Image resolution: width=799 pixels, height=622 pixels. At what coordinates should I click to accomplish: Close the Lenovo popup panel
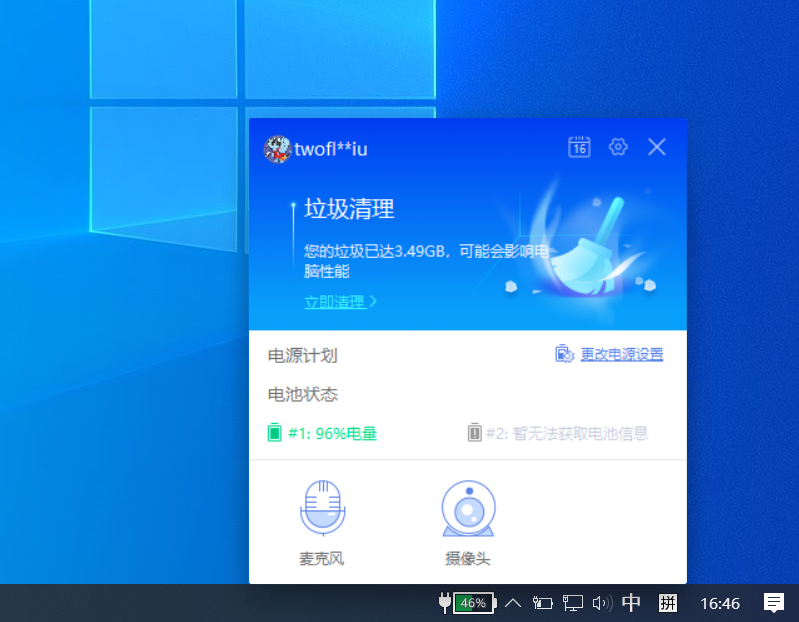657,147
